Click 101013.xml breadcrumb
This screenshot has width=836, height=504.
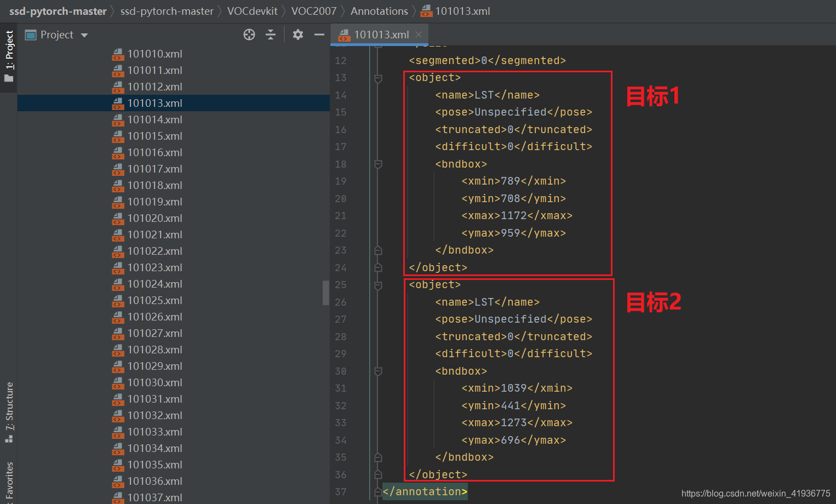[456, 11]
